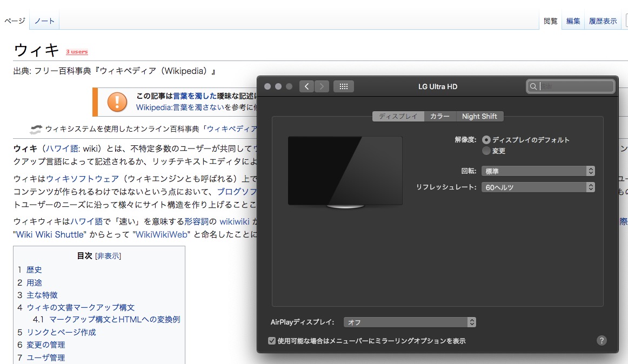Screen dimensions: 628x364
Task: Click the LG display preview image
Action: tap(345, 172)
